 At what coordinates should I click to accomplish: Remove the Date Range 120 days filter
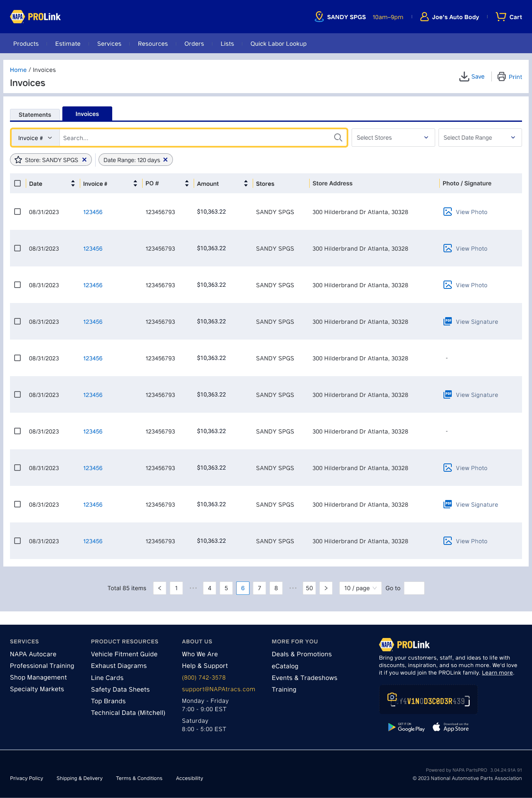(165, 160)
